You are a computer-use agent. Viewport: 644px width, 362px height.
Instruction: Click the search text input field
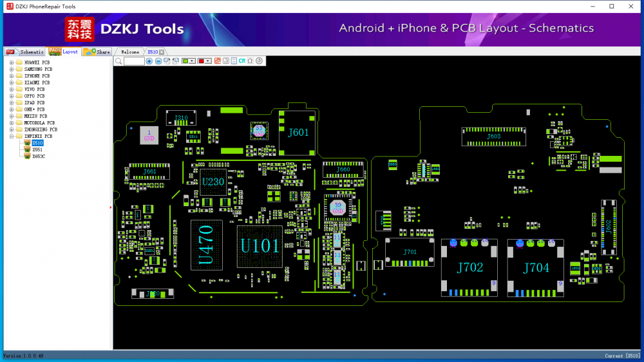point(134,61)
